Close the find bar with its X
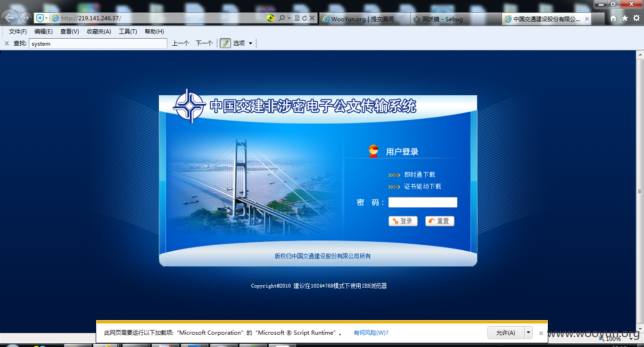The height and width of the screenshot is (347, 644). click(7, 43)
